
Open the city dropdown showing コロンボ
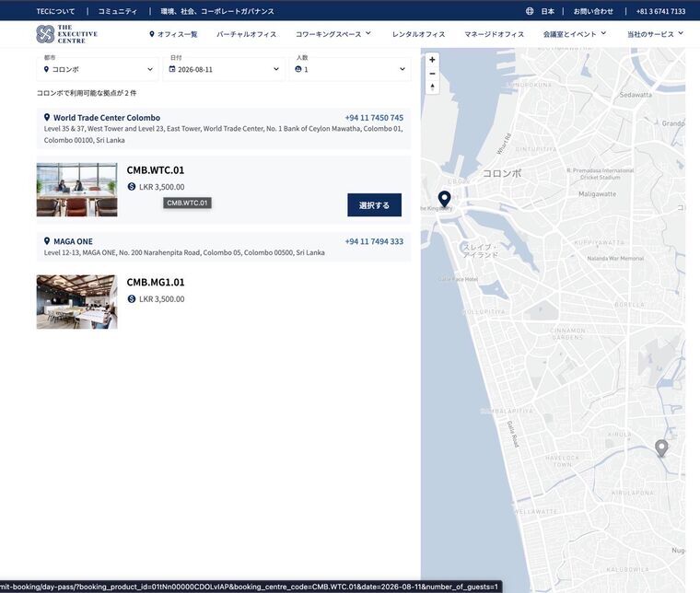(98, 69)
